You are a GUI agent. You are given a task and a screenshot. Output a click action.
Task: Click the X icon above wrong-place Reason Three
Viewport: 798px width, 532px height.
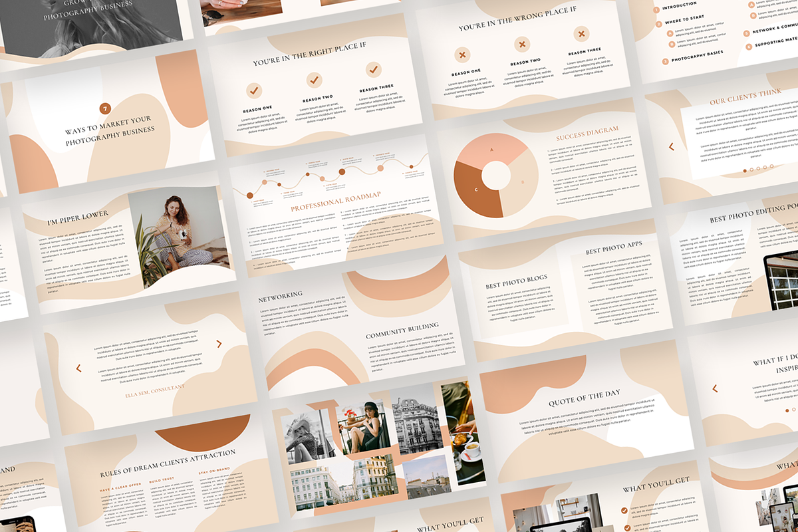581,33
